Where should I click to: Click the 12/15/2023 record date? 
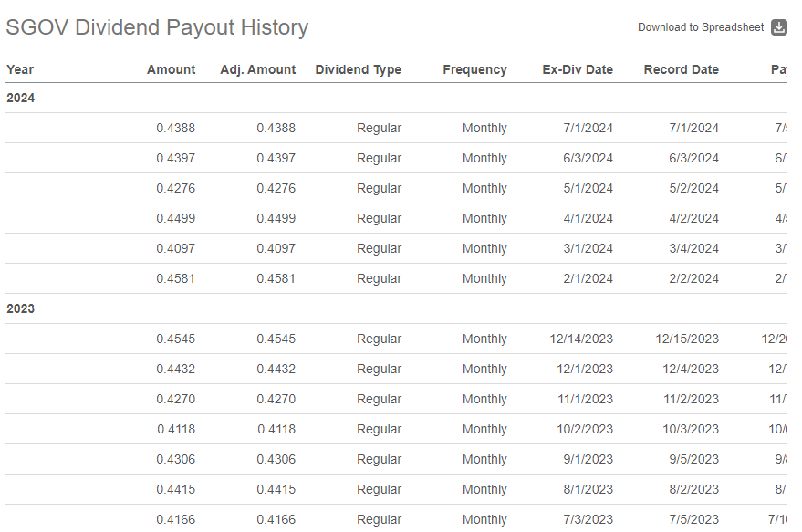(687, 339)
